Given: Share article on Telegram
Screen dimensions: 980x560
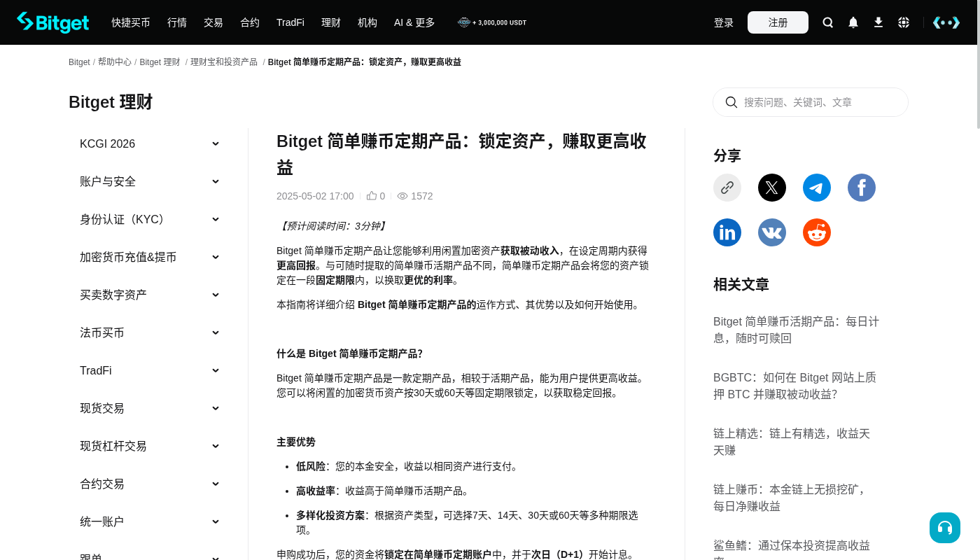Looking at the screenshot, I should point(817,188).
